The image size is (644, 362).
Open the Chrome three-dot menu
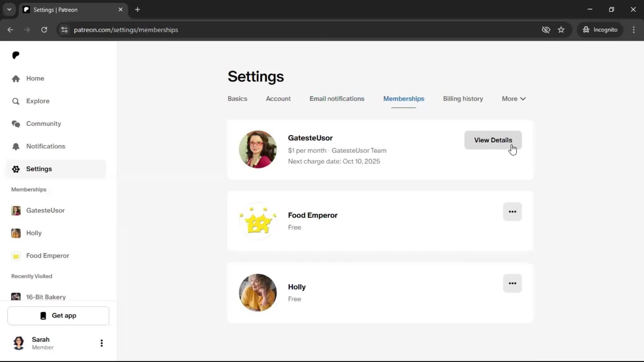point(634,30)
